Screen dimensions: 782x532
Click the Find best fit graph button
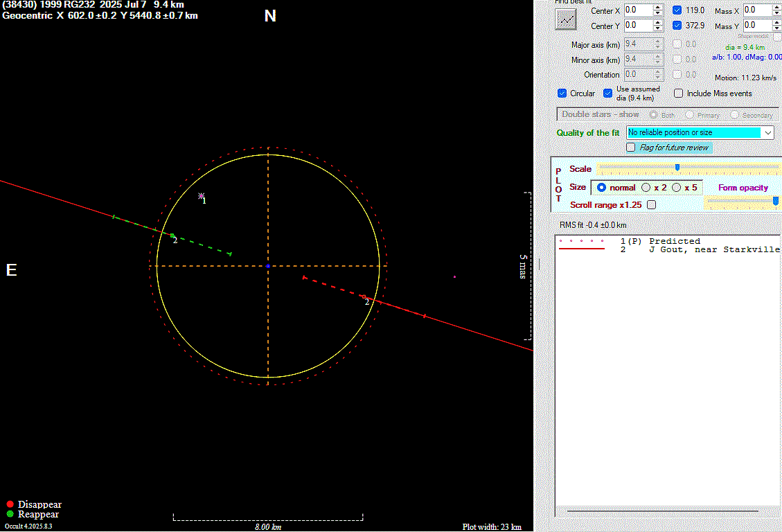566,19
